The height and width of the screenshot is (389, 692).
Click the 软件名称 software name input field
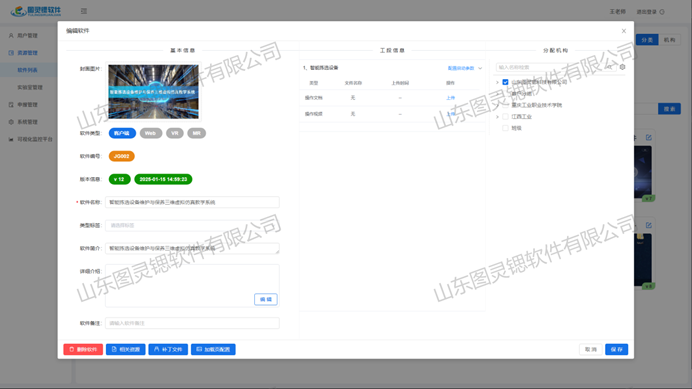(x=192, y=202)
